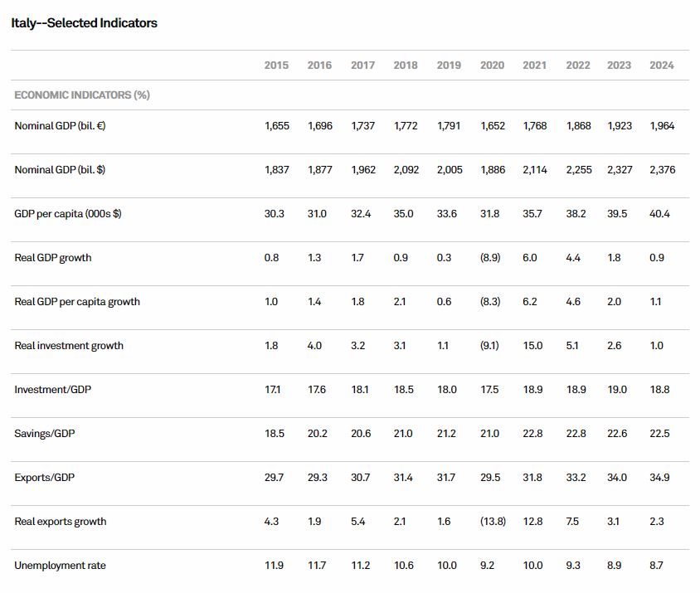
Task: Click the 2020 column header
Action: point(492,66)
